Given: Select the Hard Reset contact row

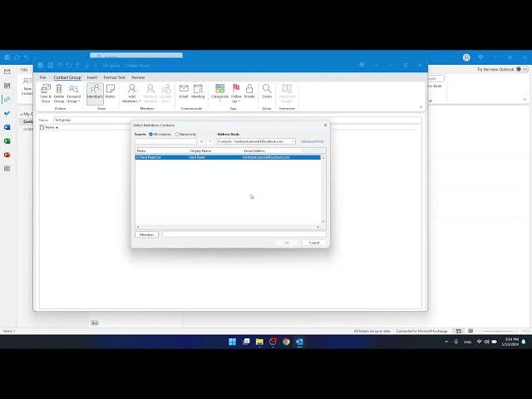Looking at the screenshot, I should coord(228,157).
